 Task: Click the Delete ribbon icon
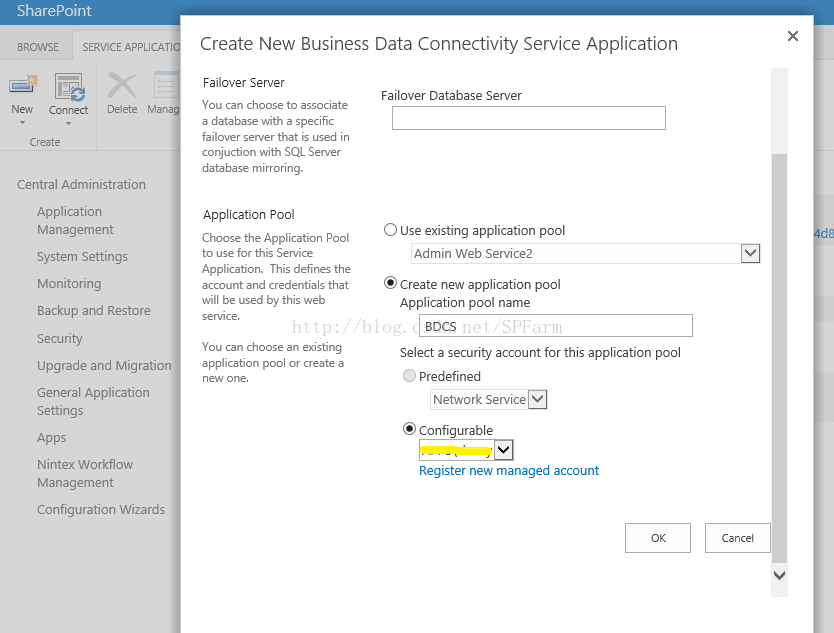click(x=122, y=85)
